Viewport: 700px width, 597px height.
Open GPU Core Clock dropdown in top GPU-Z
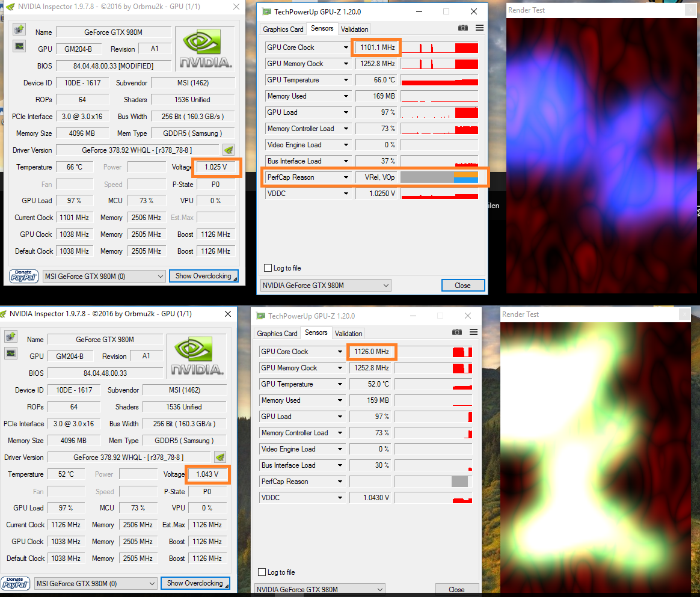tap(346, 47)
